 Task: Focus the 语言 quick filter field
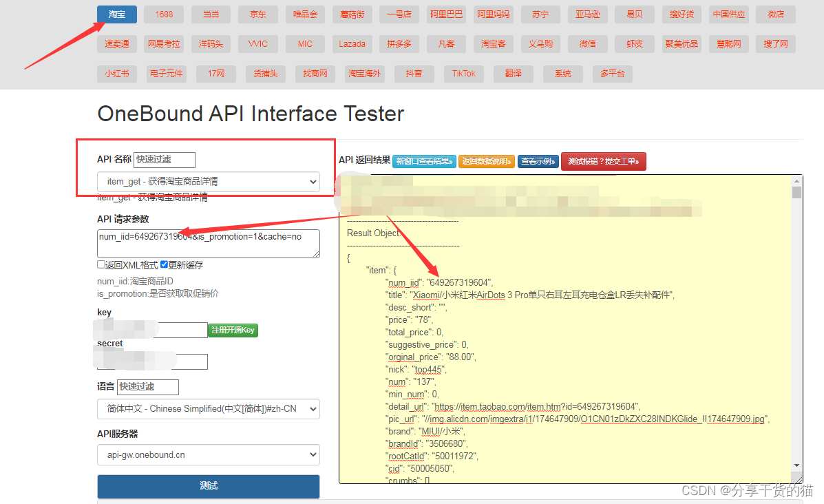click(148, 387)
